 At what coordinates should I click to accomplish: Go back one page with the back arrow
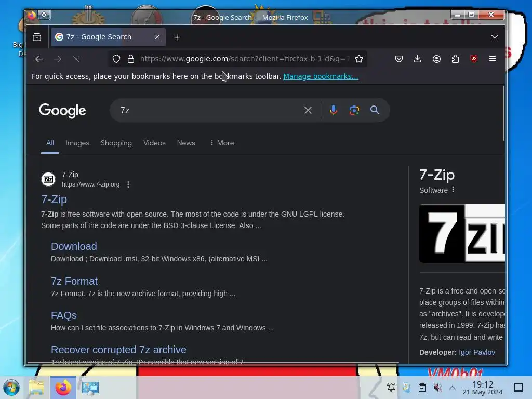[x=38, y=59]
